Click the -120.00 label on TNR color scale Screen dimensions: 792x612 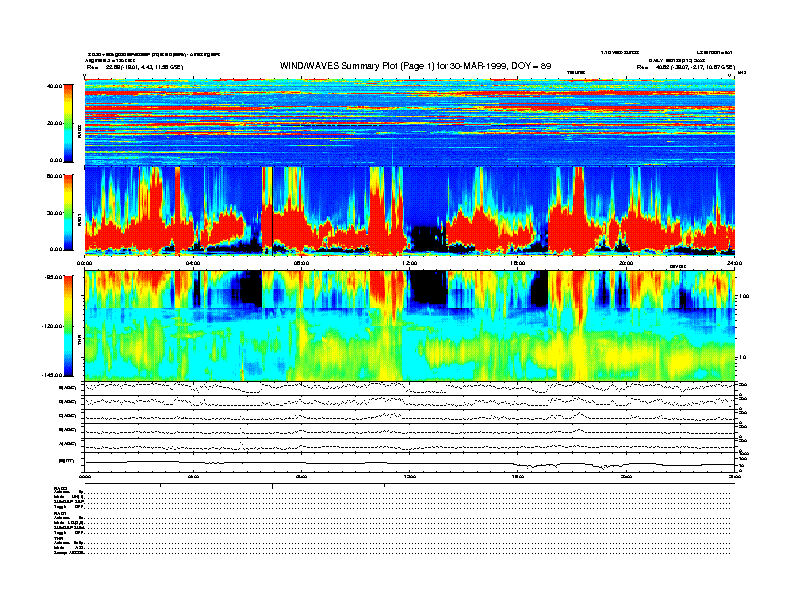tap(52, 326)
